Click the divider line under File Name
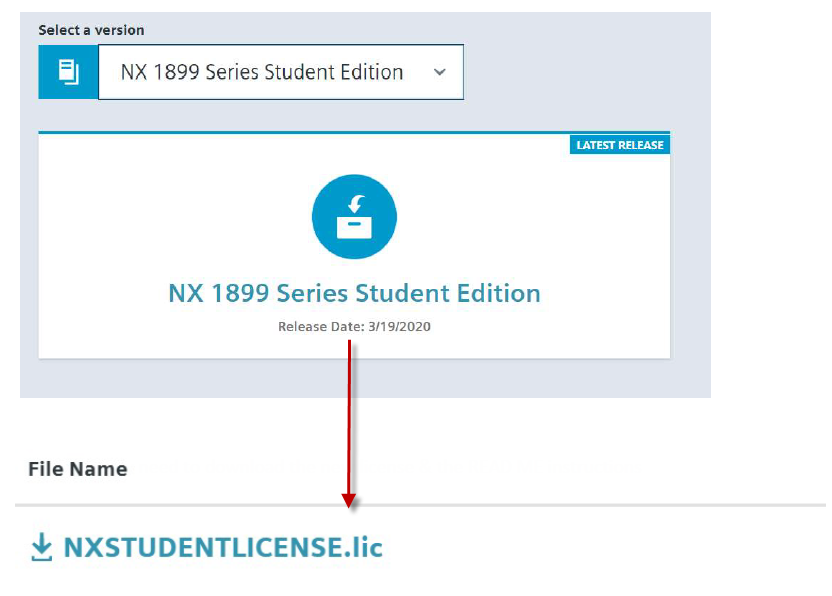Image resolution: width=832 pixels, height=596 pixels. pos(600,505)
